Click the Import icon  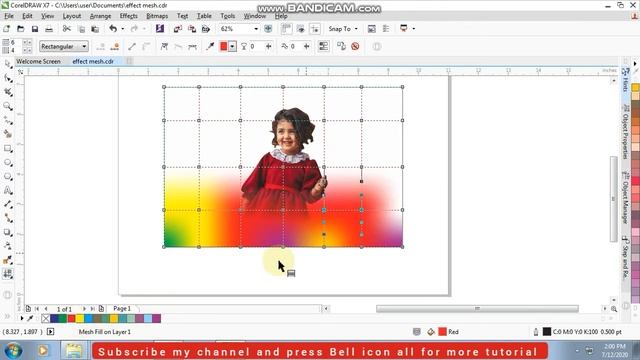coord(178,29)
